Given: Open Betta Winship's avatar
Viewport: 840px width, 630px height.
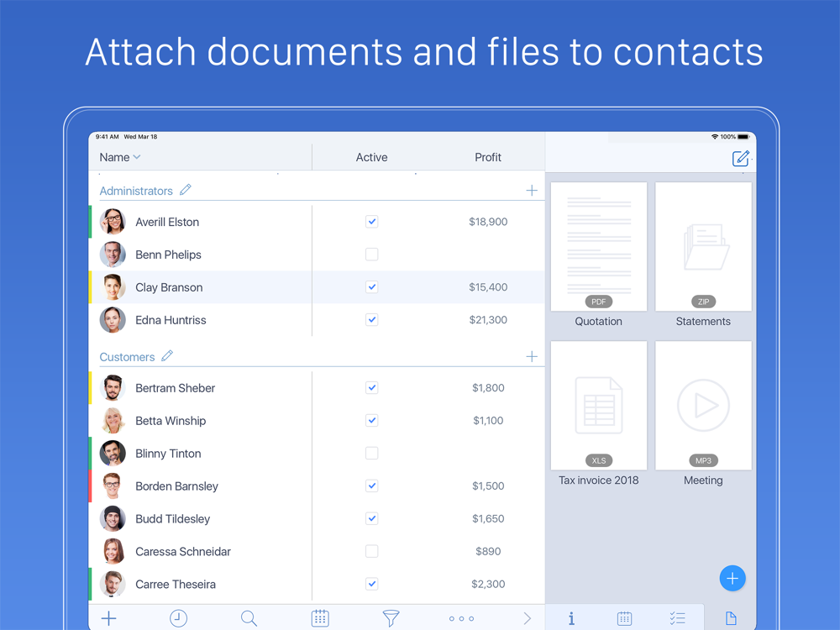Looking at the screenshot, I should point(113,421).
